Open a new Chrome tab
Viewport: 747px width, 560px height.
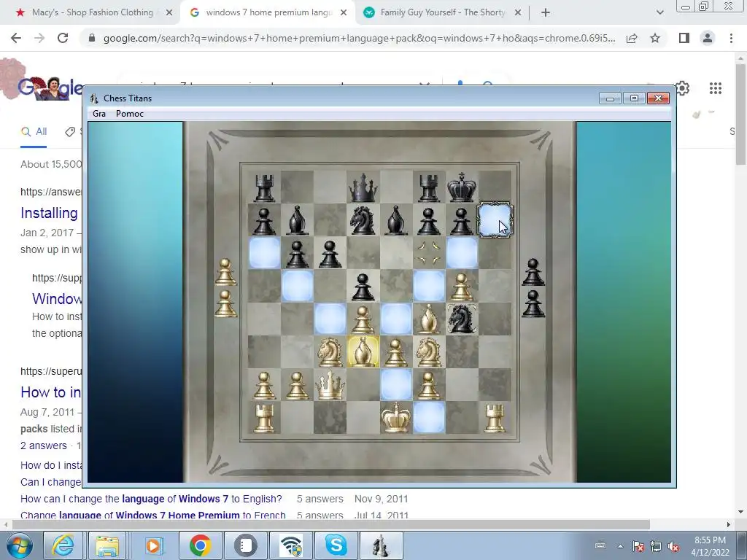pos(546,13)
